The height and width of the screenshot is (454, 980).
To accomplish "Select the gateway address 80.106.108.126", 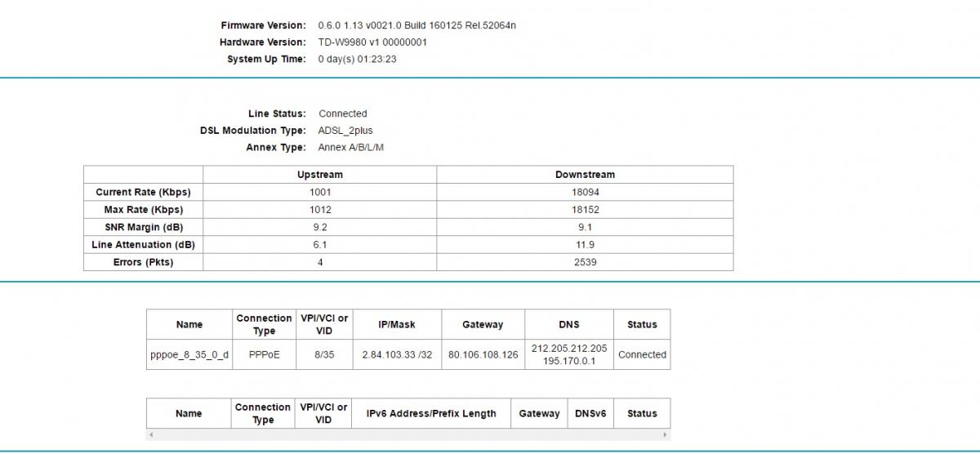I will tap(483, 355).
